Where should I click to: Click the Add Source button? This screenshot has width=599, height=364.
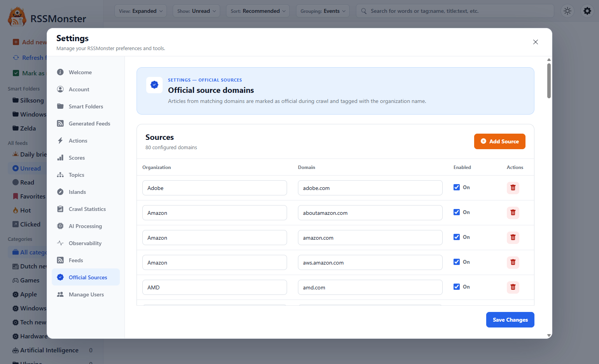coord(499,141)
